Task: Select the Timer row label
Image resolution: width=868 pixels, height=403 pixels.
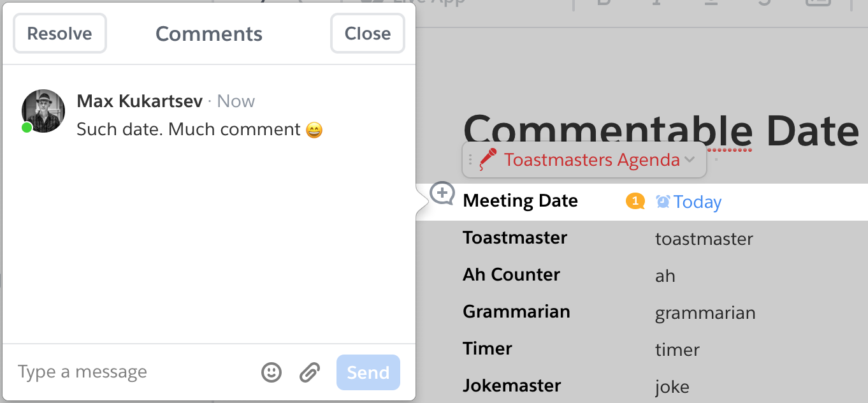Action: coord(488,349)
